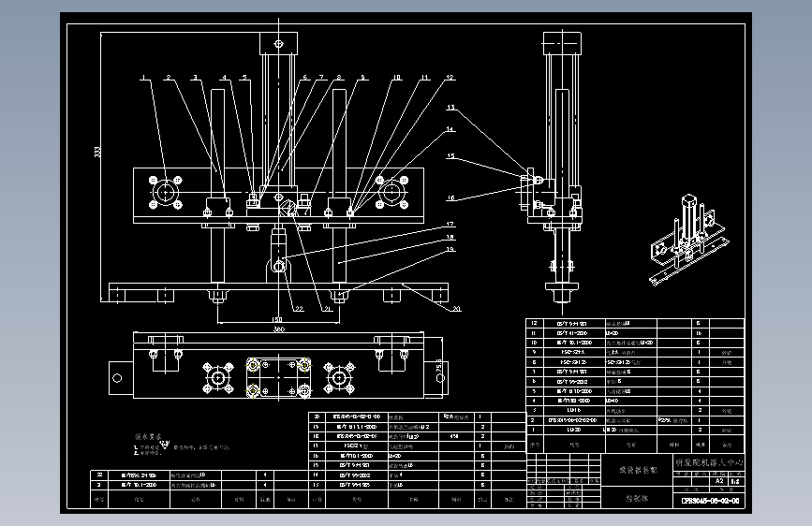Select the 150 horizontal dimension
Image resolution: width=812 pixels, height=526 pixels.
tap(277, 320)
